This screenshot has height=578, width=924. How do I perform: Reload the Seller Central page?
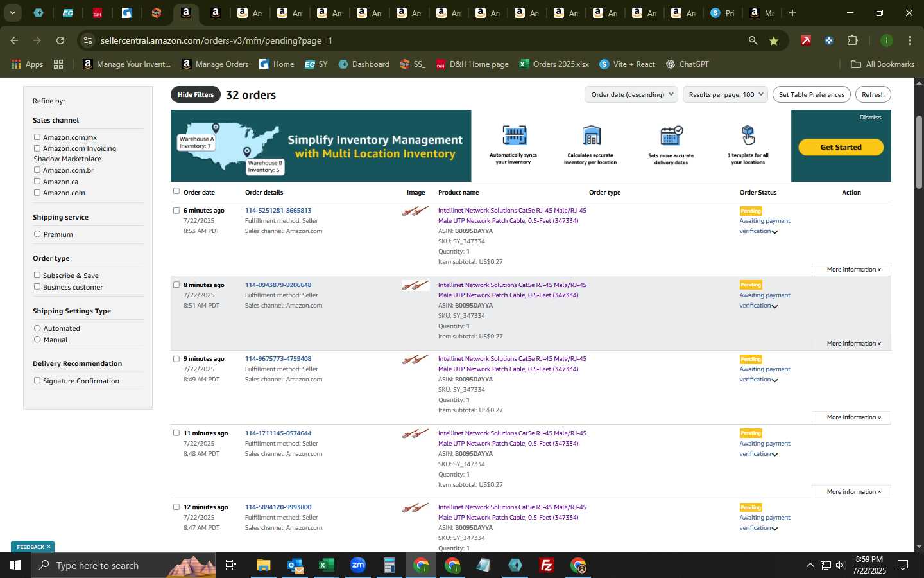(60, 40)
